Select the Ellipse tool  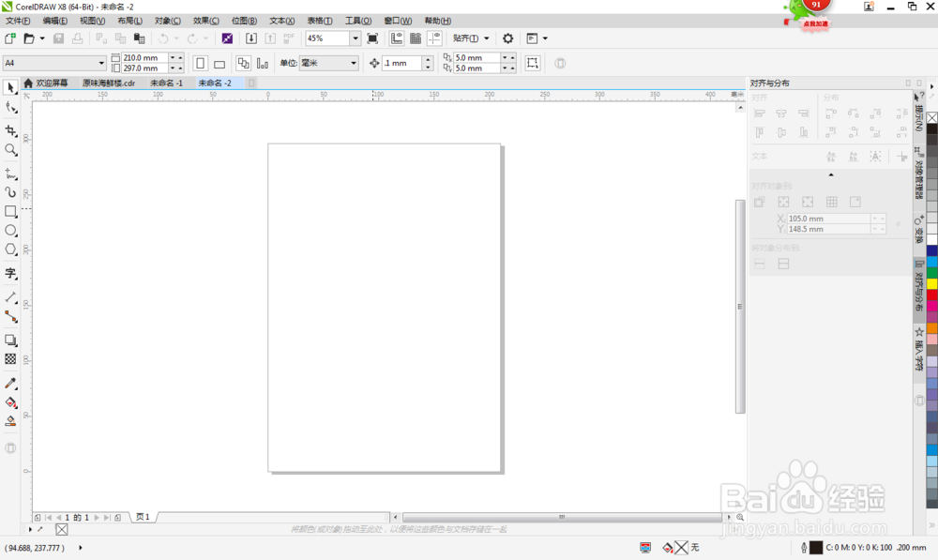[x=10, y=231]
